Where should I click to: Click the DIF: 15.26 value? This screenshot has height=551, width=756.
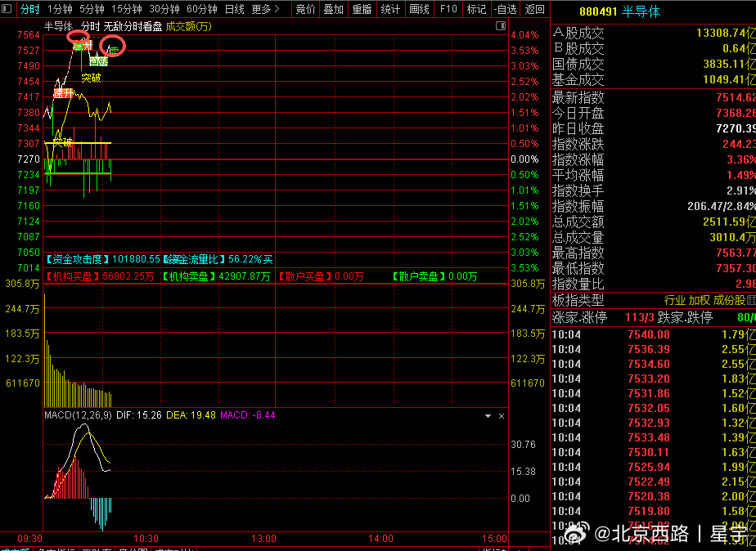pos(139,415)
